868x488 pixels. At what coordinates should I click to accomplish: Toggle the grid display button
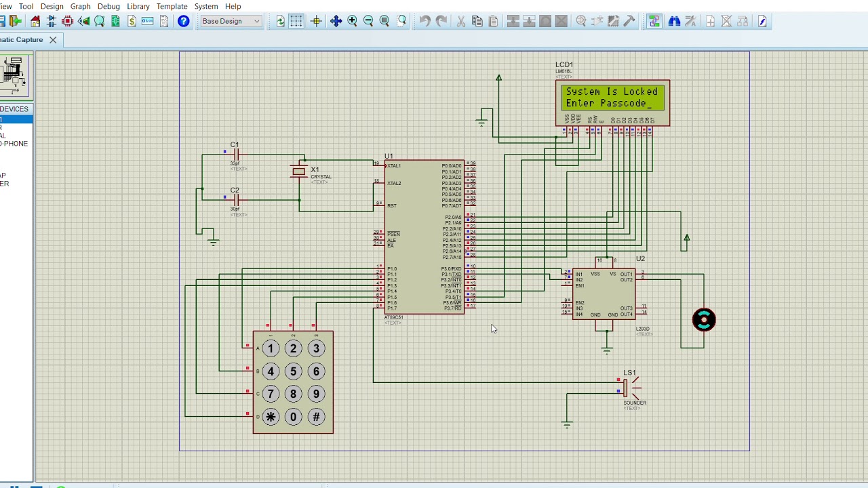pos(296,21)
